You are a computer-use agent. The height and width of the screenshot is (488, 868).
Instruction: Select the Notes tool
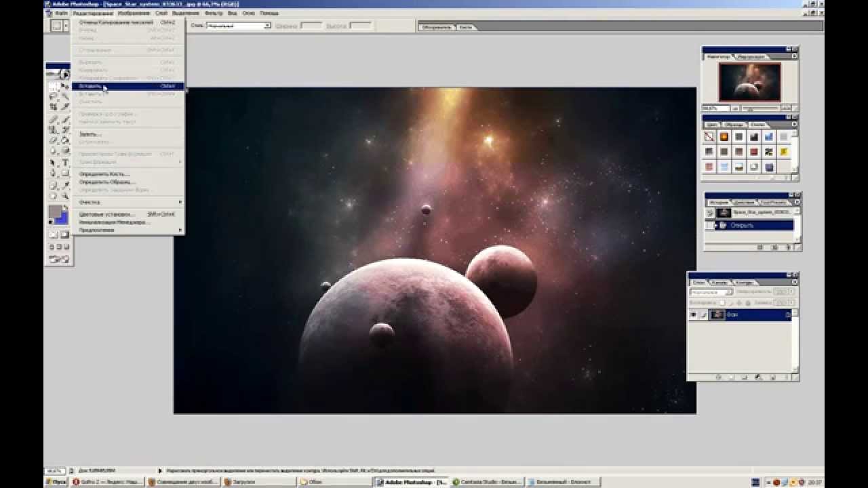54,184
